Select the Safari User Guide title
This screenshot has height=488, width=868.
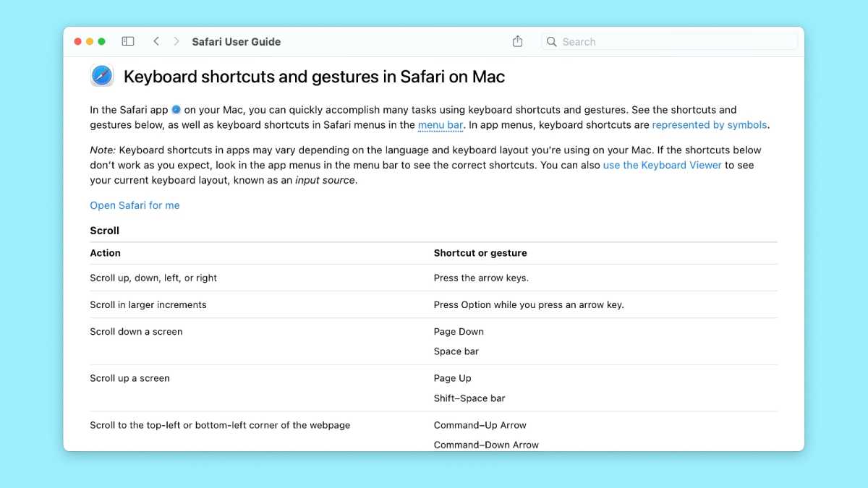[237, 41]
